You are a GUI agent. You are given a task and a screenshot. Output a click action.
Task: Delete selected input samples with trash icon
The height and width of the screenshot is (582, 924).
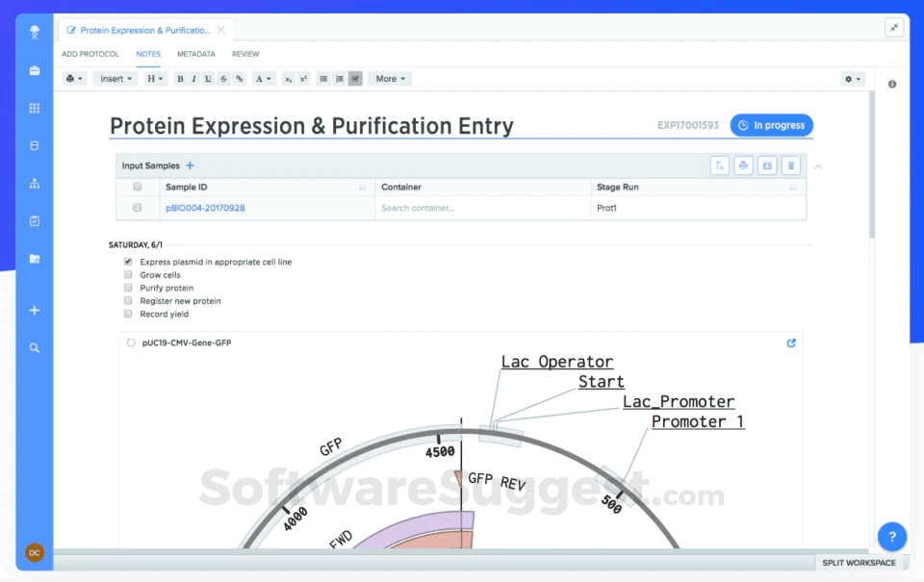click(791, 165)
